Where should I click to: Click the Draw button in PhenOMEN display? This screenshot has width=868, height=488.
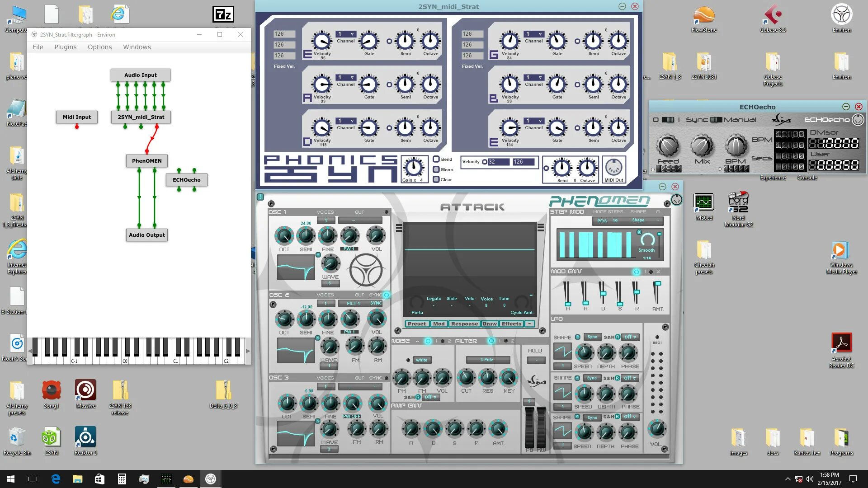[x=489, y=324]
